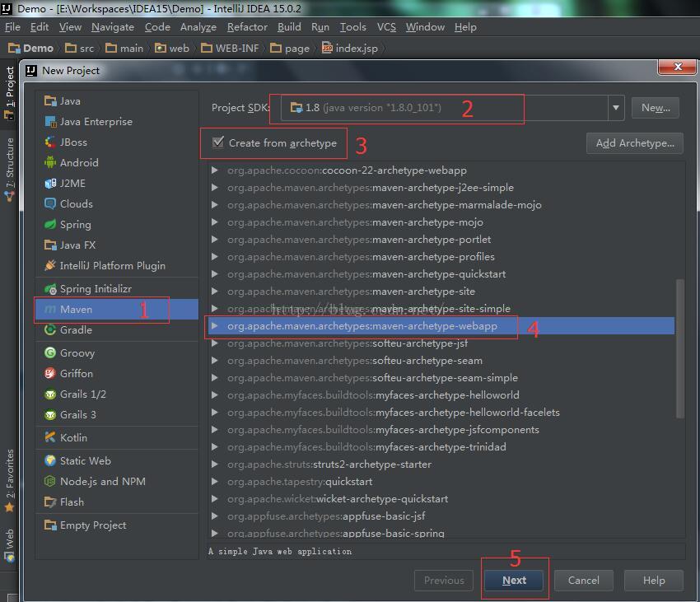This screenshot has height=602, width=700.
Task: Expand the selected maven-archetype-webapp node
Action: click(x=215, y=326)
